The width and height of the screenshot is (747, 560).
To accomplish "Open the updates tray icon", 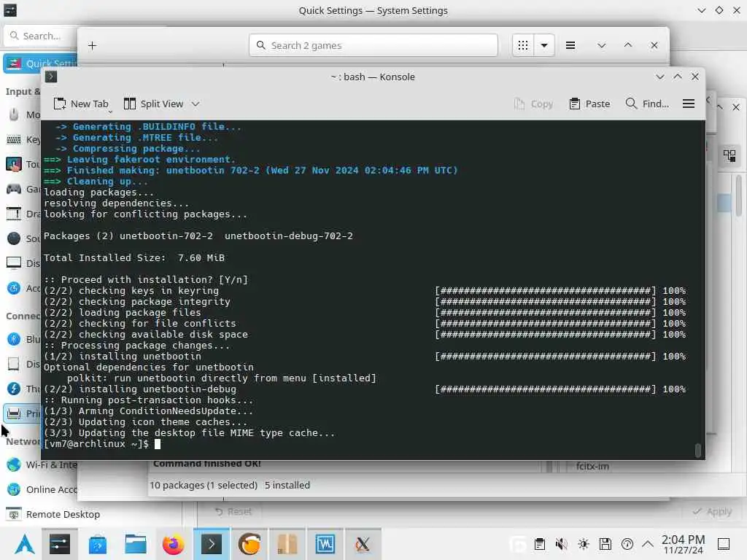I will [627, 544].
